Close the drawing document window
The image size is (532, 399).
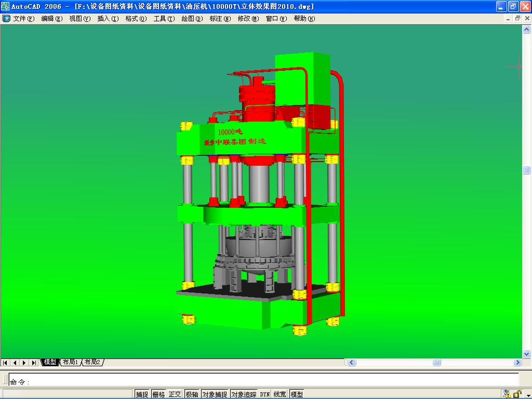coord(527,19)
